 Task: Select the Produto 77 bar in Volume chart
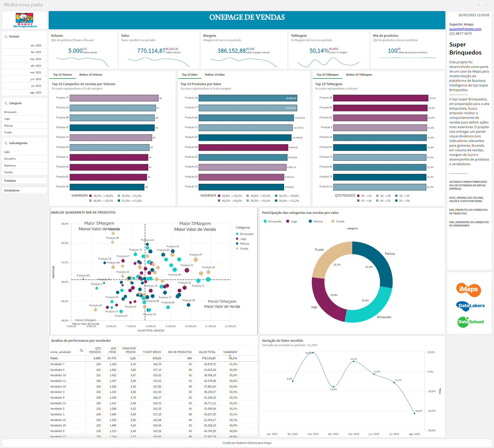click(114, 98)
